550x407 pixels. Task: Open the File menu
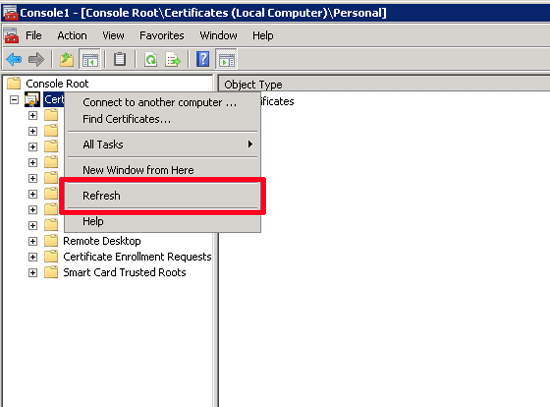[34, 35]
